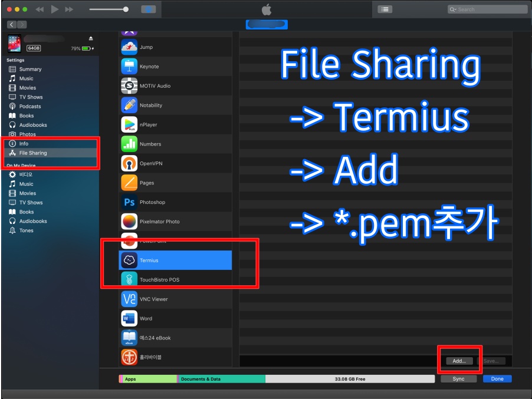Image resolution: width=532 pixels, height=399 pixels.
Task: Click the blue device name button
Action: tap(267, 24)
